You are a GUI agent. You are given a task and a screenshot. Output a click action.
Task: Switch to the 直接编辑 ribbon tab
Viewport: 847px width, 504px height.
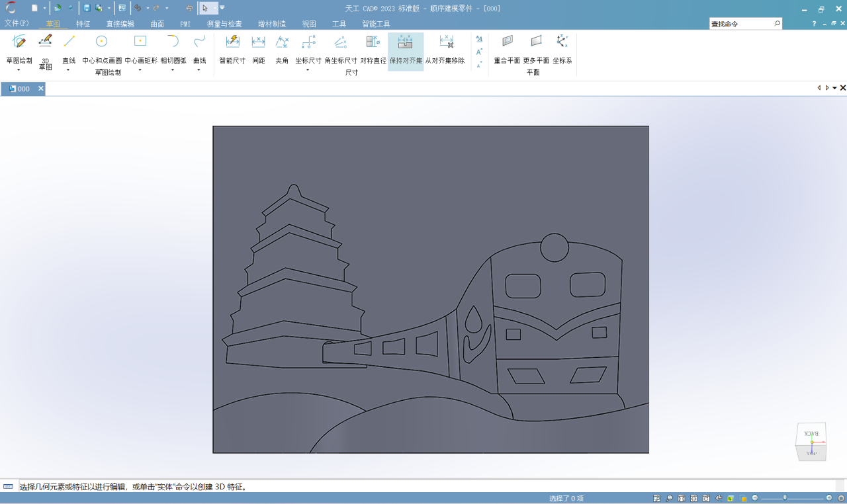tap(120, 24)
